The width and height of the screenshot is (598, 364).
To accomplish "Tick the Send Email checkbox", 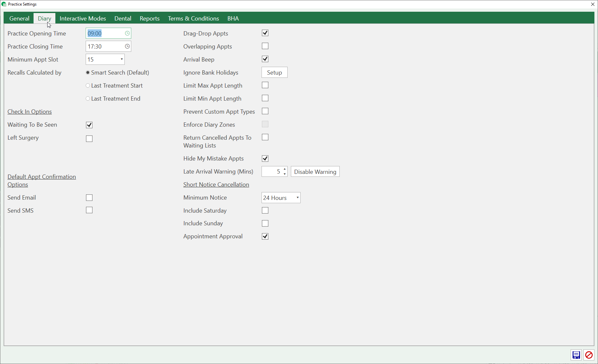I will (89, 198).
